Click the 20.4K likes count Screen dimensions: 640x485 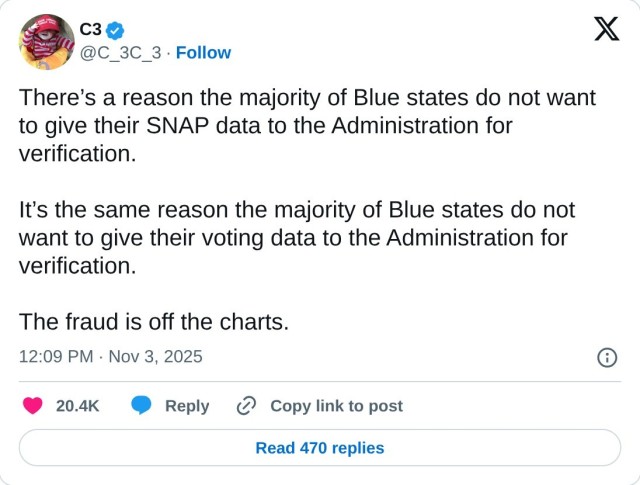[77, 406]
